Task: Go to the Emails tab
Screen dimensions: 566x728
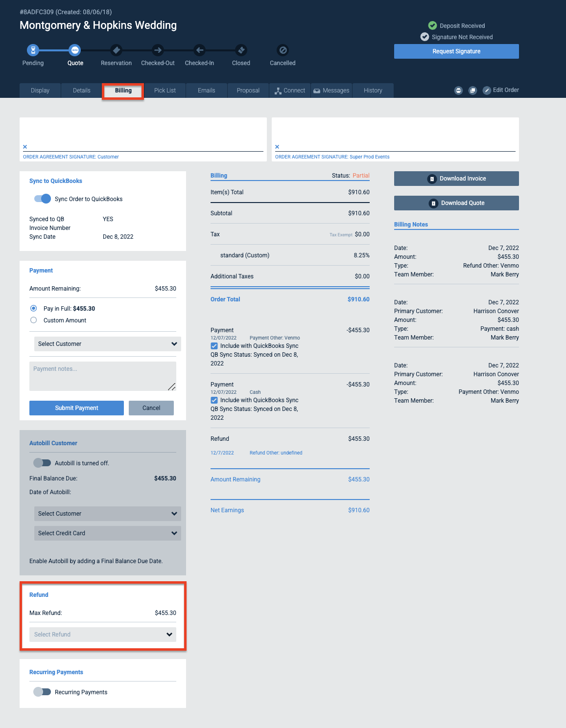Action: tap(207, 91)
